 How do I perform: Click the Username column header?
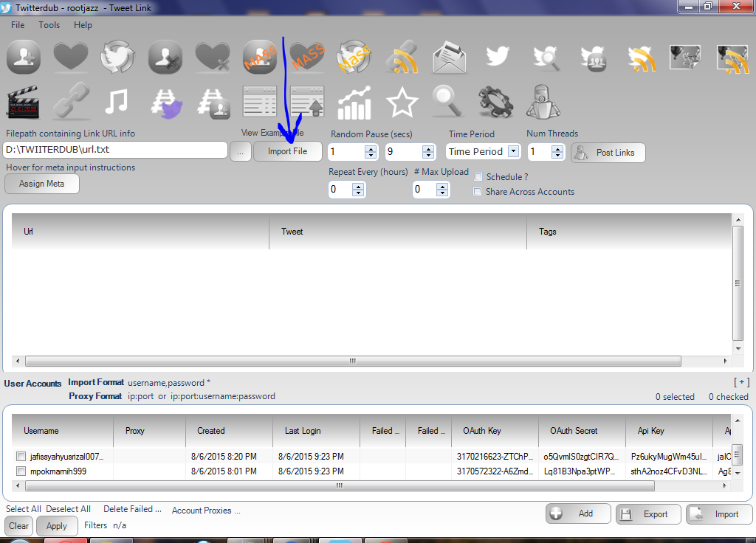(x=62, y=431)
